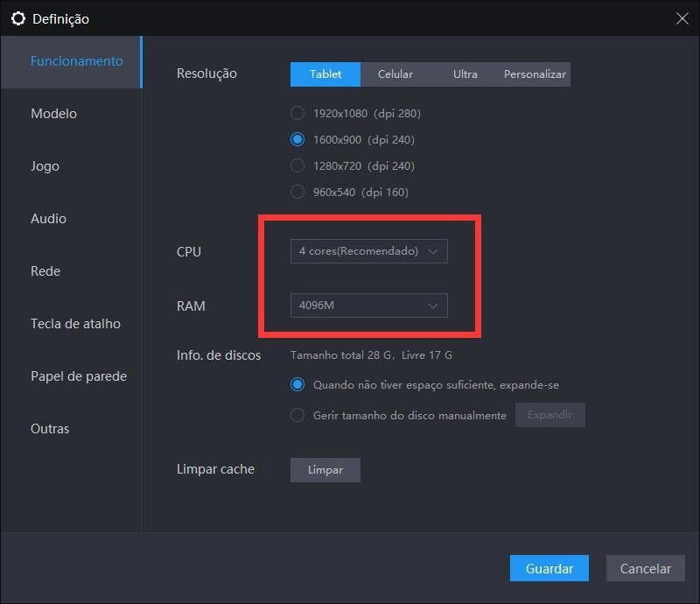Choose the 1280x720 (dpi 240) resolution option
The width and height of the screenshot is (700, 604).
[297, 165]
